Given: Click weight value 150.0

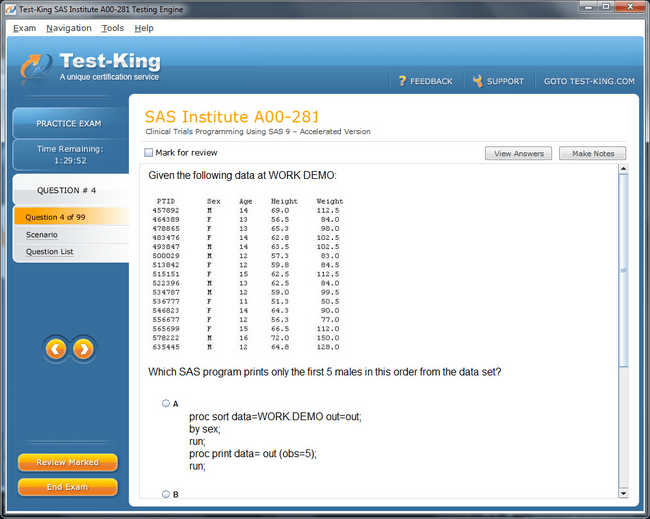Looking at the screenshot, I should pyautogui.click(x=328, y=338).
